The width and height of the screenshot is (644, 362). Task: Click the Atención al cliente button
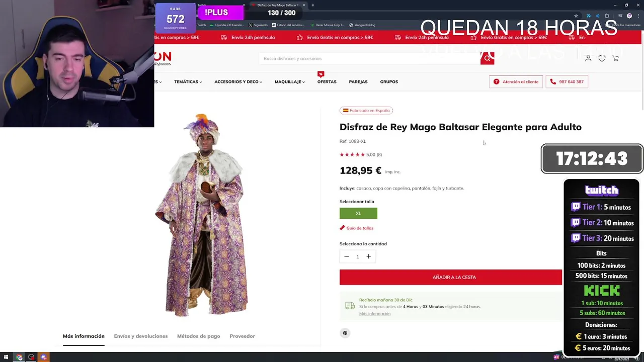tap(516, 81)
